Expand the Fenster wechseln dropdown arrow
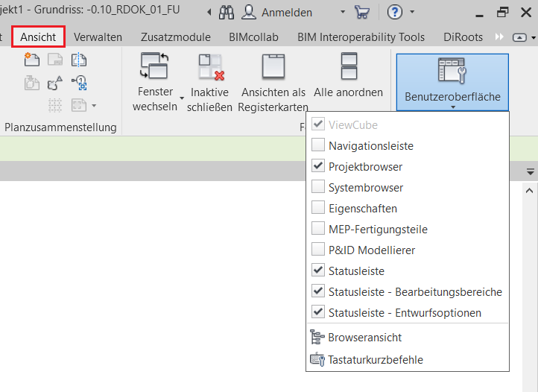 point(182,98)
